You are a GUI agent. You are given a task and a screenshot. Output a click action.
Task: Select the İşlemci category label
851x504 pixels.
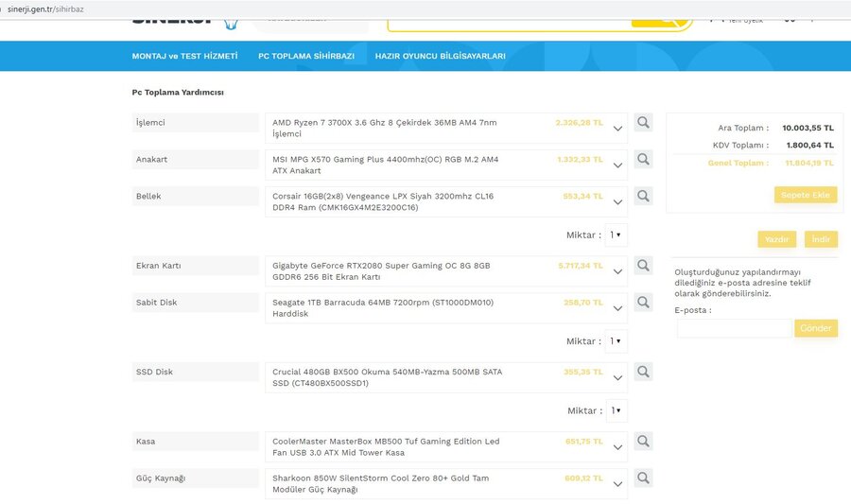(196, 123)
